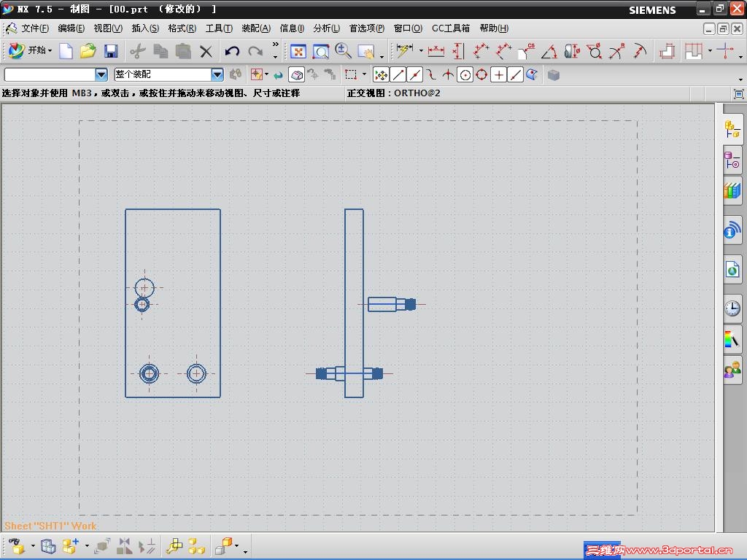
Task: Expand the Add Component dropdown arrow
Action: tap(87, 545)
